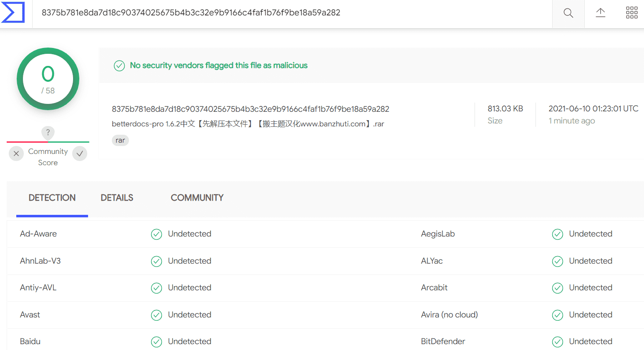Click the Baidu vendor name
644x350 pixels.
(30, 341)
